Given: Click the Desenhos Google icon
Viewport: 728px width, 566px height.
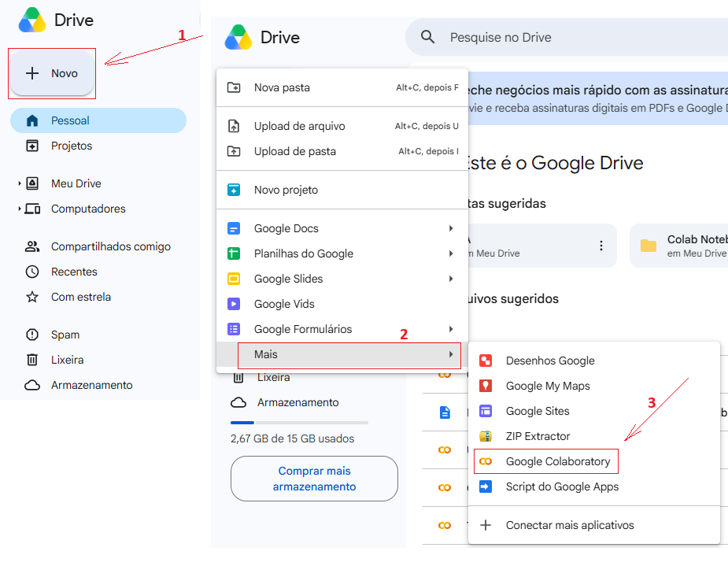Looking at the screenshot, I should pyautogui.click(x=486, y=361).
